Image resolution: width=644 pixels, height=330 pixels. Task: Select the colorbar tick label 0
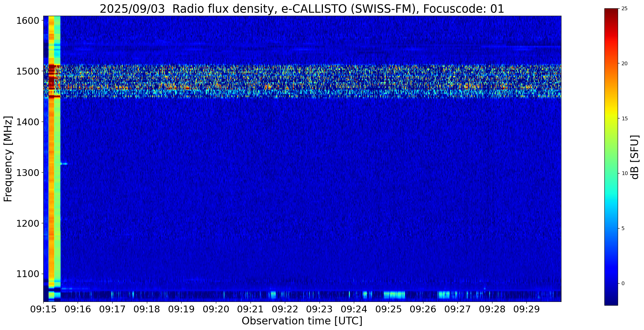coord(623,284)
